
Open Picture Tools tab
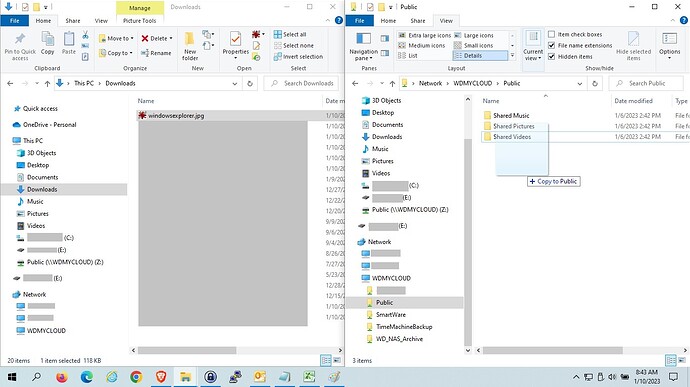click(139, 20)
